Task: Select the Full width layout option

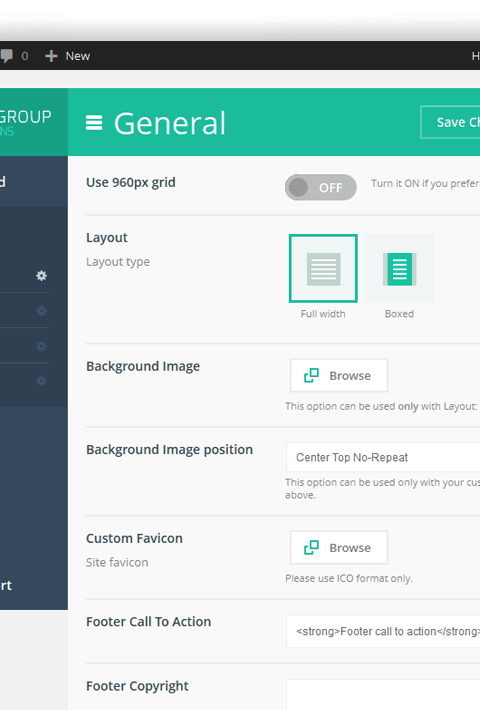Action: coord(323,268)
